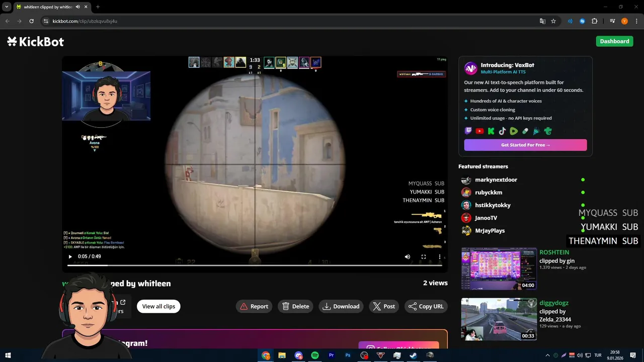Click the TikTok platform icon
The image size is (644, 362).
pyautogui.click(x=502, y=131)
